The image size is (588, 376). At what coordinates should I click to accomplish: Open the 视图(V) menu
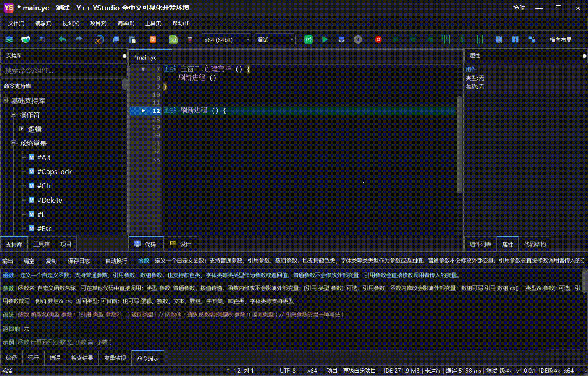click(x=71, y=23)
